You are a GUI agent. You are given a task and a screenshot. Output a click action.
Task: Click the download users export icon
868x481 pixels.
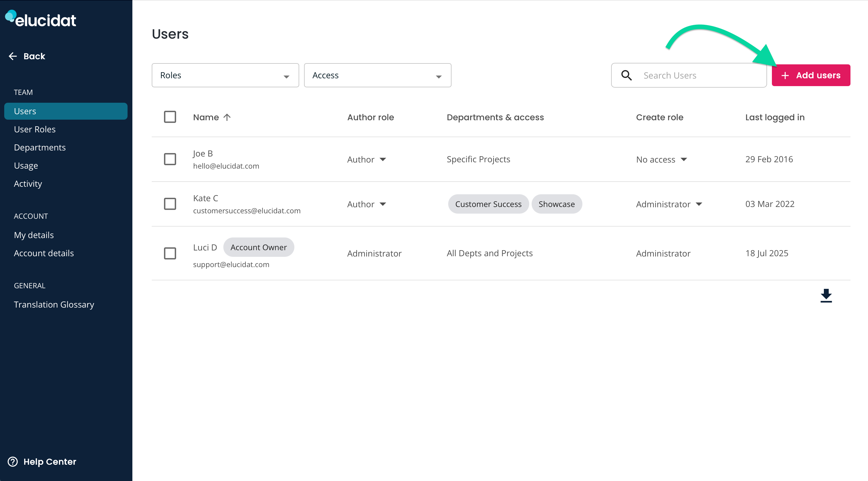point(826,296)
